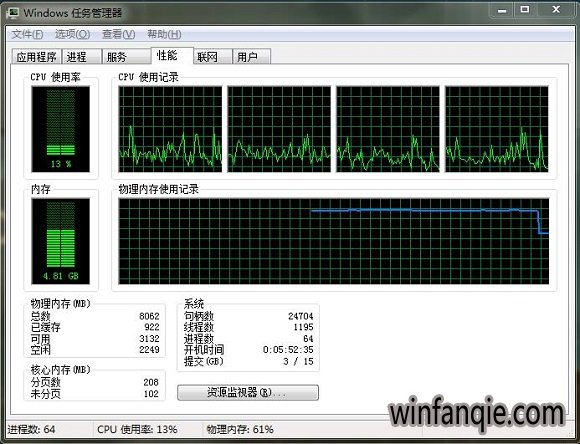Minimize the Task Manager window
This screenshot has height=444, width=580.
pyautogui.click(x=502, y=10)
